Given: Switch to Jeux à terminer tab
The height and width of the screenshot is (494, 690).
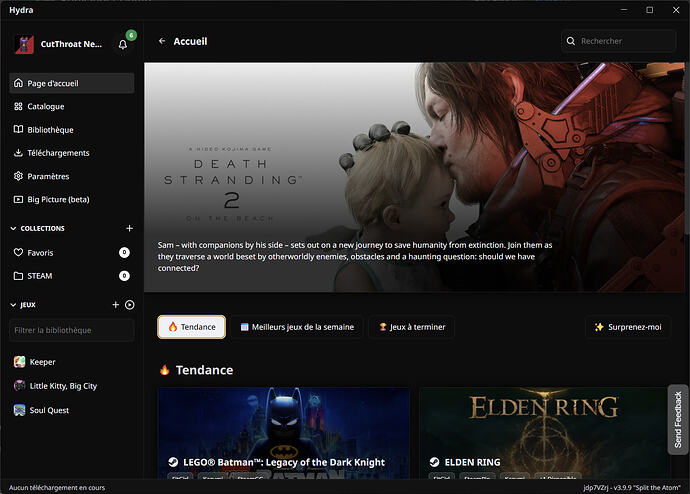Looking at the screenshot, I should click(x=411, y=327).
